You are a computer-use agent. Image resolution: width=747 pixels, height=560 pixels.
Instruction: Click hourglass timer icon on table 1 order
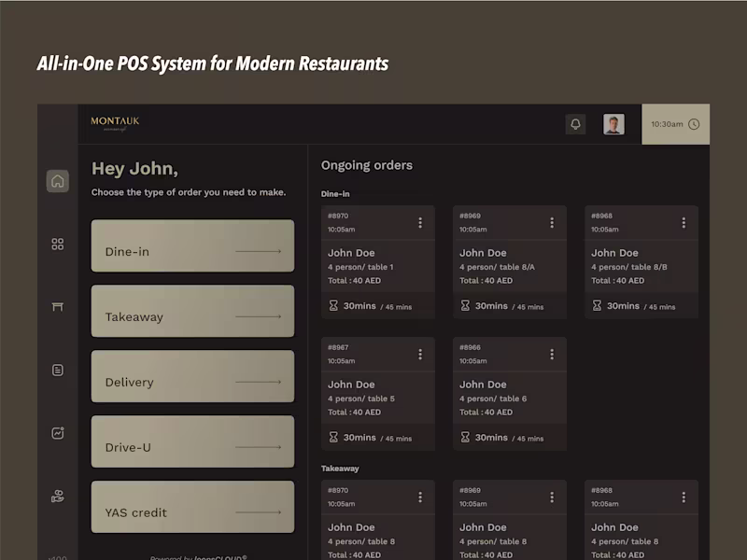tap(333, 306)
